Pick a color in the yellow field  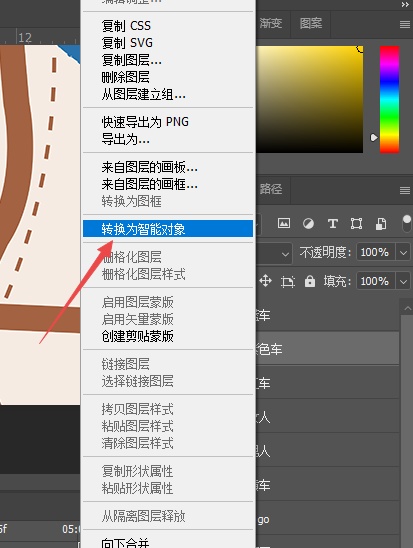(x=310, y=99)
